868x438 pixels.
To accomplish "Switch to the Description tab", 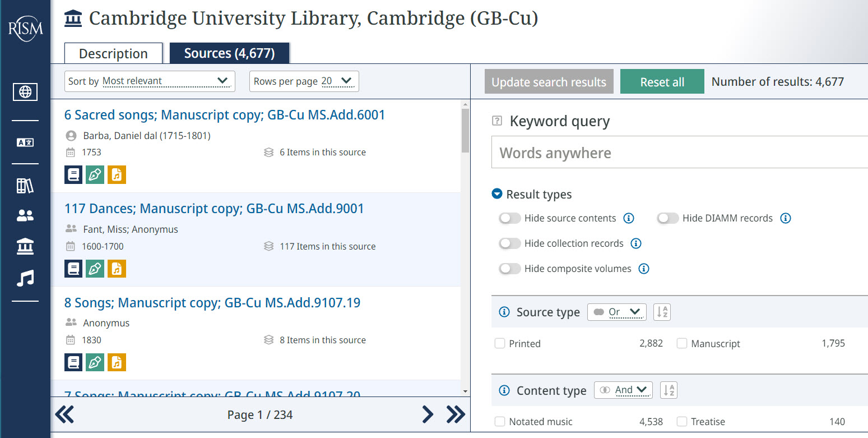I will pos(113,54).
